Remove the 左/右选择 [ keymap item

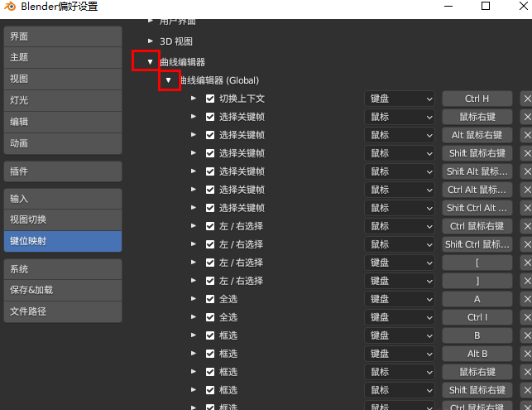coord(527,263)
